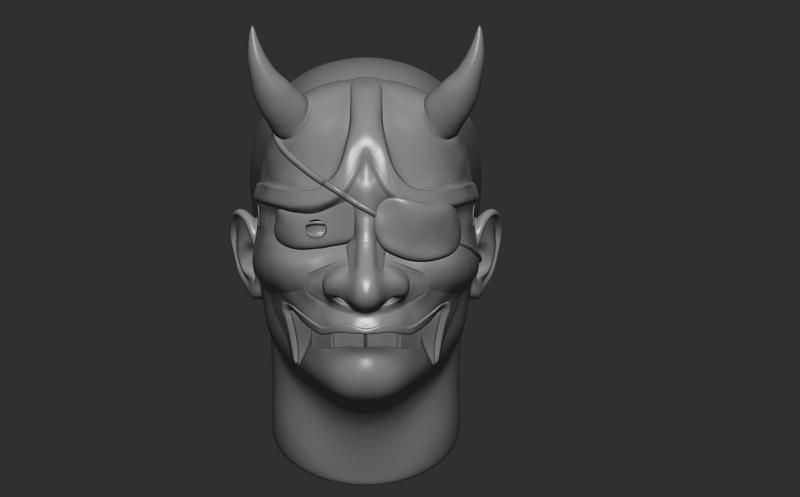The image size is (800, 497).
Task: Select the small round eye detail
Action: pos(316,229)
